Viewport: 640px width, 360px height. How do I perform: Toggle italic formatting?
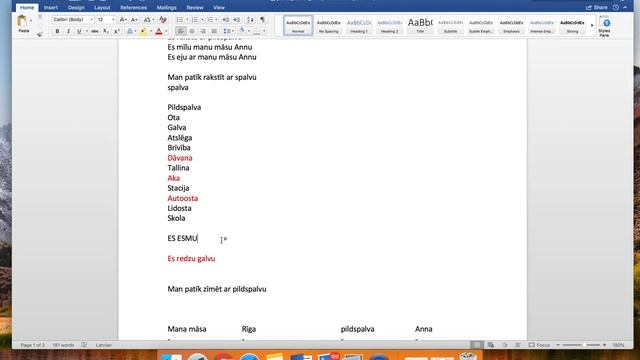click(68, 31)
